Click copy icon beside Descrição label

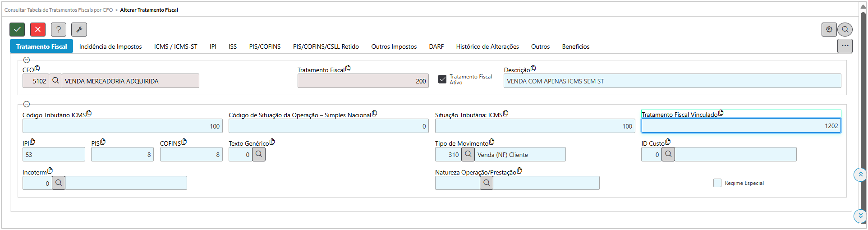[533, 69]
